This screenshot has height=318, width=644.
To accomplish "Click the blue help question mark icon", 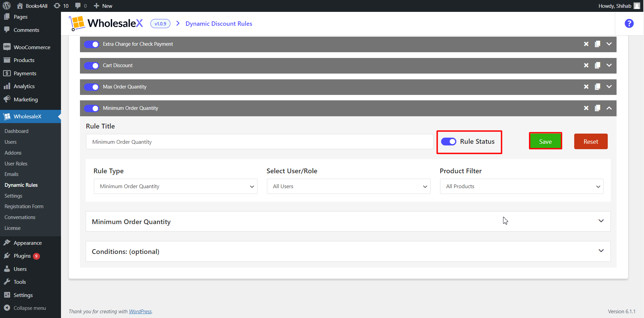I will coord(629,23).
